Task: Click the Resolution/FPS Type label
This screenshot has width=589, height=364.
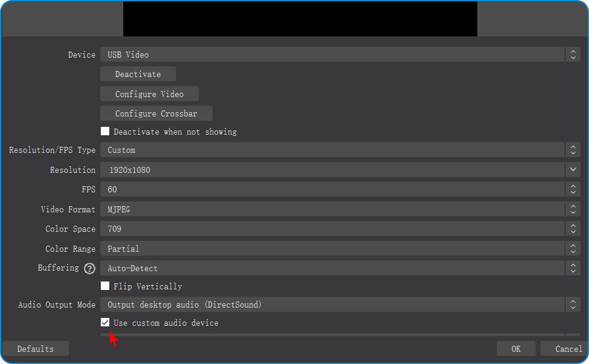Action: 52,150
